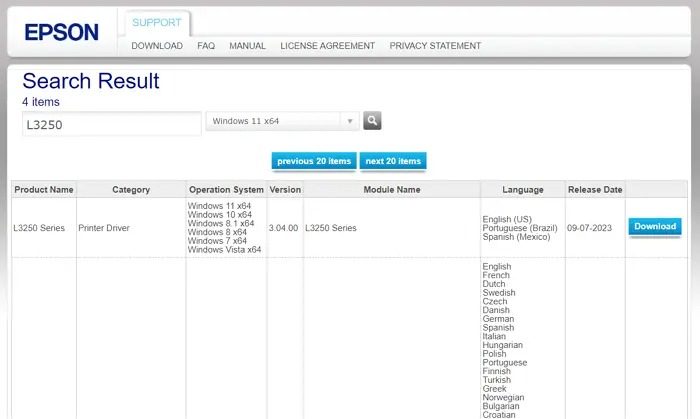Screen dimensions: 700x419
Task: Click the Turkish language entry
Action: [x=496, y=380]
